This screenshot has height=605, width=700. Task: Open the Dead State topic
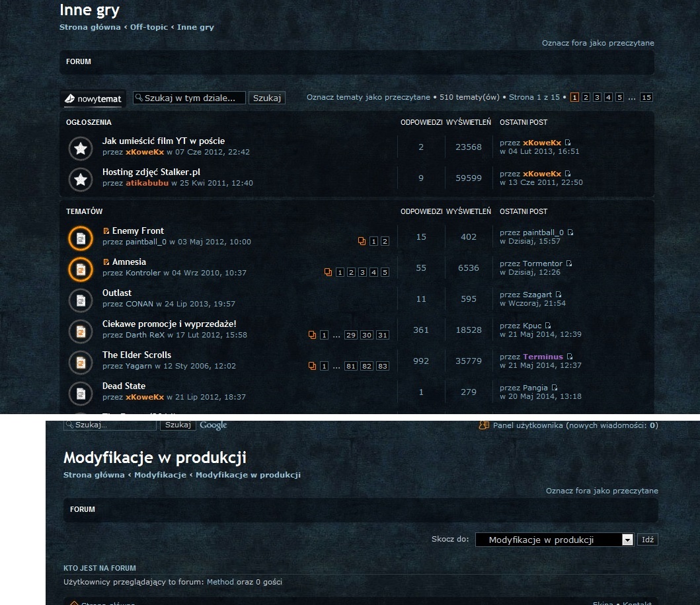124,386
